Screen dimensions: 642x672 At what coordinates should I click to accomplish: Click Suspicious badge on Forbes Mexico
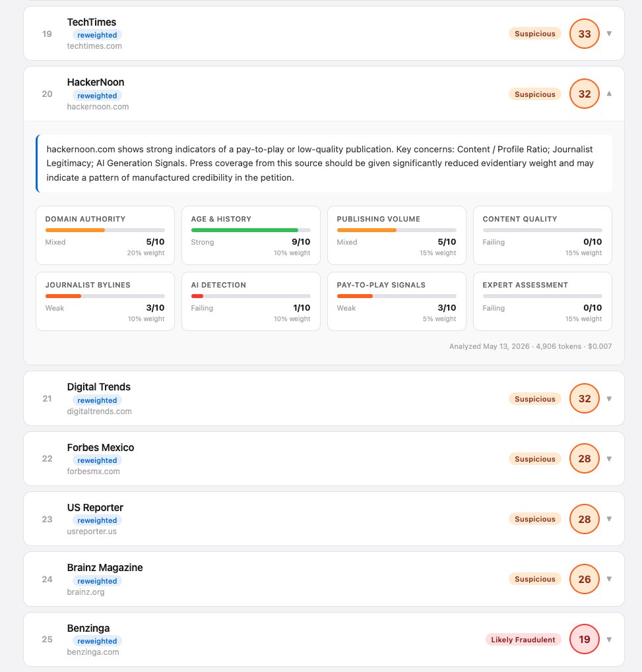(x=535, y=458)
